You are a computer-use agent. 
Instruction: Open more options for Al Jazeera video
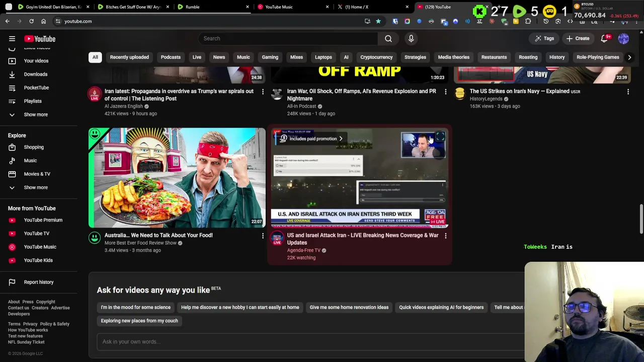pyautogui.click(x=263, y=92)
